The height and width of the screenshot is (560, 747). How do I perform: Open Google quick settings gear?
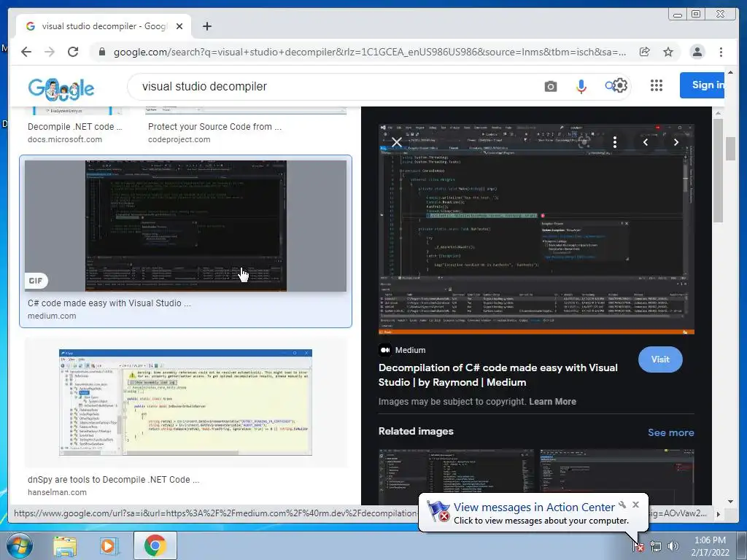pyautogui.click(x=620, y=86)
